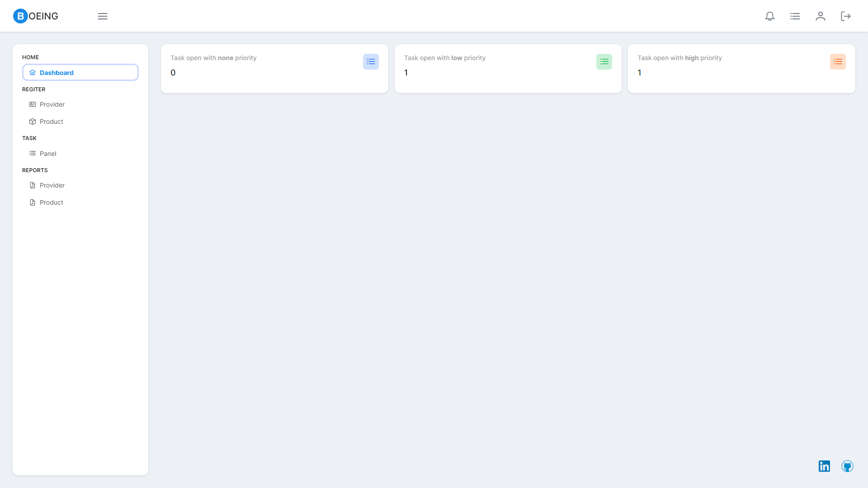Select Dashboard in the sidebar

57,72
